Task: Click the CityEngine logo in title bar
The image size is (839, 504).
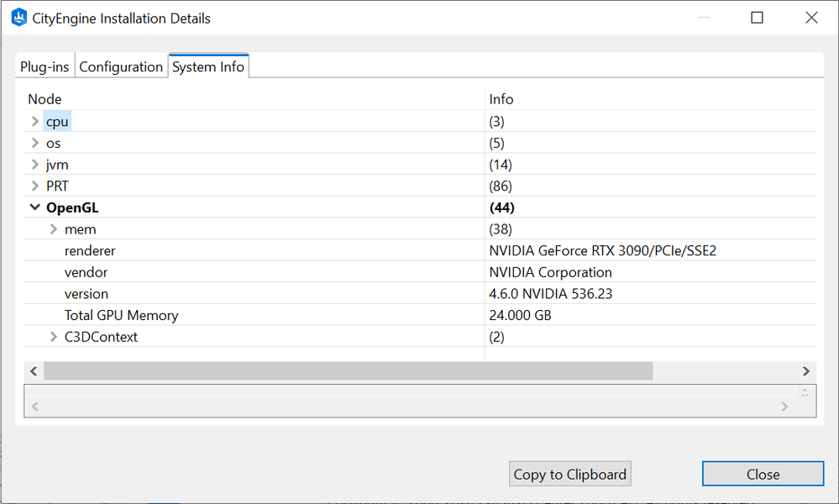Action: pos(19,18)
